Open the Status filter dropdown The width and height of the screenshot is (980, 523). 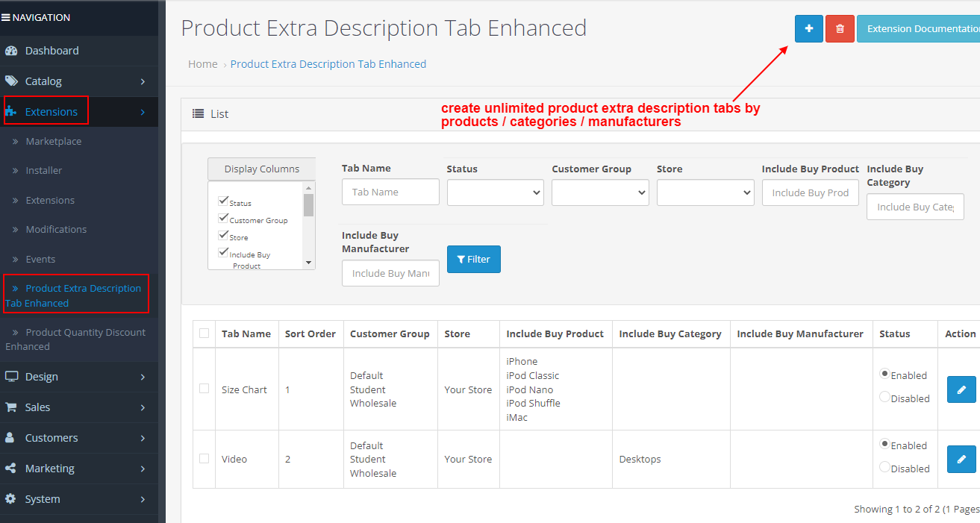(x=495, y=192)
